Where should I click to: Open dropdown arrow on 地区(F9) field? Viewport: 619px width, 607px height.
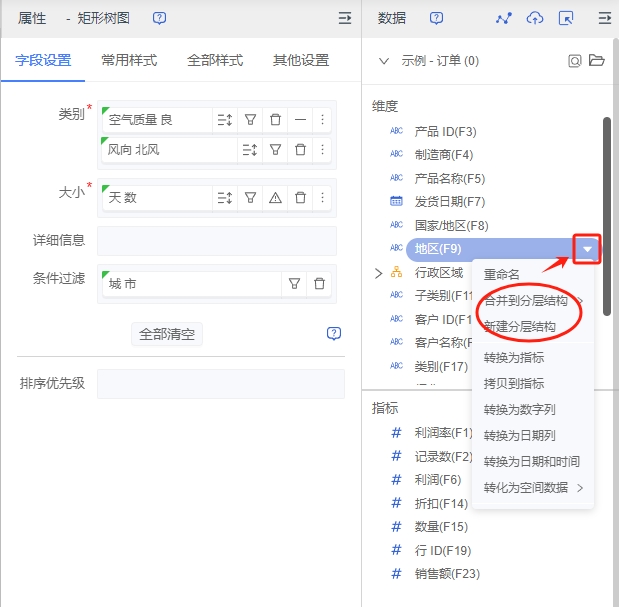(x=588, y=249)
